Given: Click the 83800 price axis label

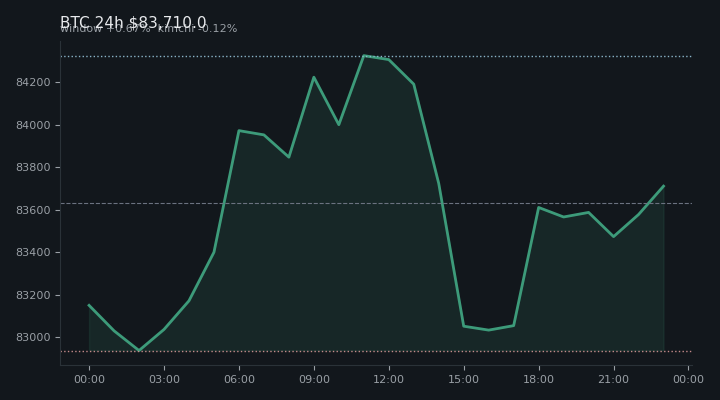Looking at the screenshot, I should (33, 168).
